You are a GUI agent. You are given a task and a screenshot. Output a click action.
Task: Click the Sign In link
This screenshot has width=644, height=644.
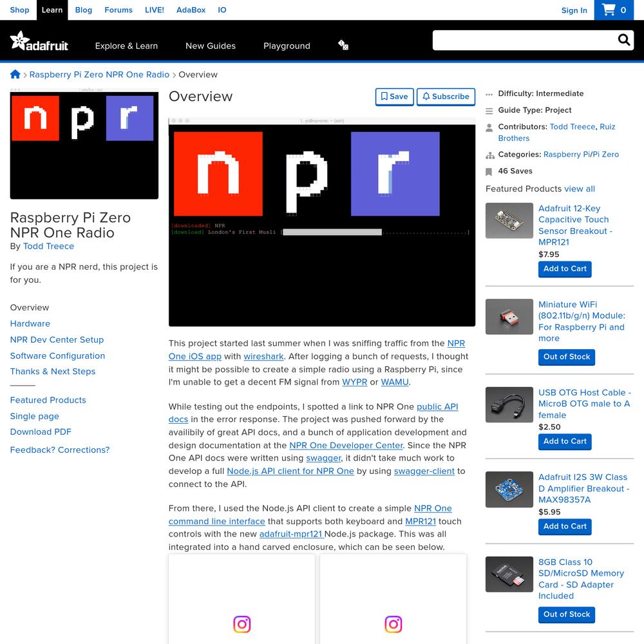pos(574,10)
